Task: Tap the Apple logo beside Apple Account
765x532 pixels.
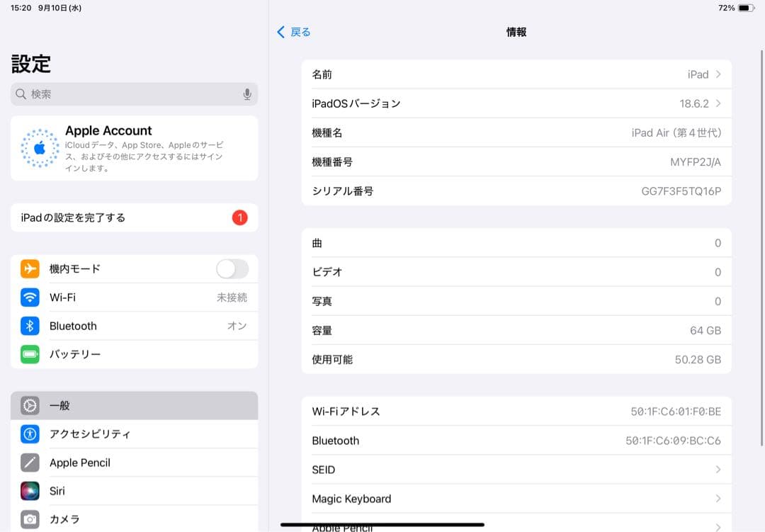Action: (x=40, y=147)
